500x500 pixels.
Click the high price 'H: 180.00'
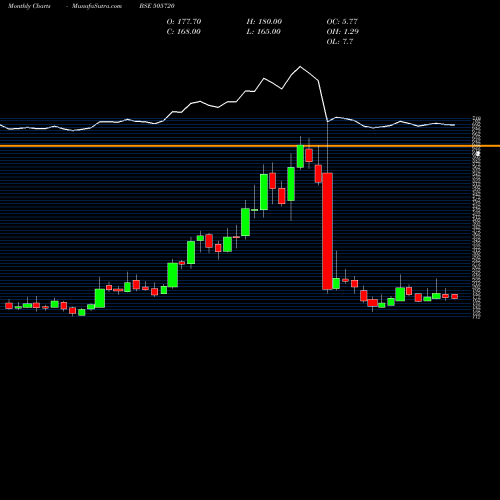click(264, 22)
